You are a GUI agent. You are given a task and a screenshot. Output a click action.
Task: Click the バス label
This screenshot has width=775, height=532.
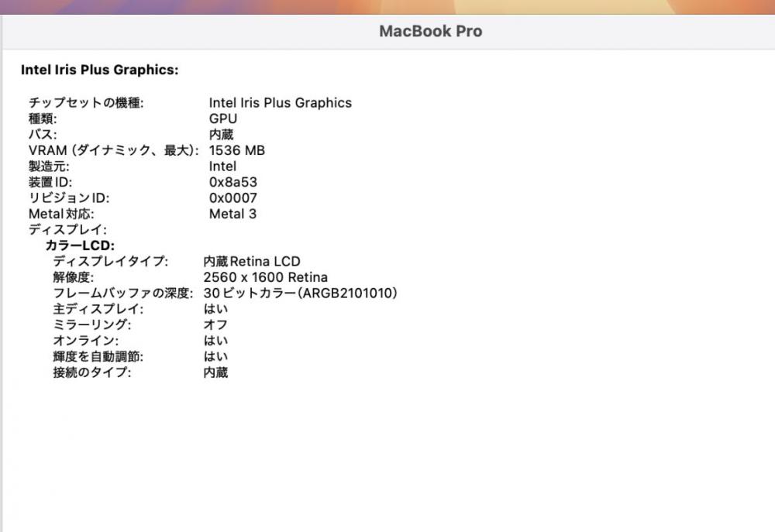pos(43,135)
